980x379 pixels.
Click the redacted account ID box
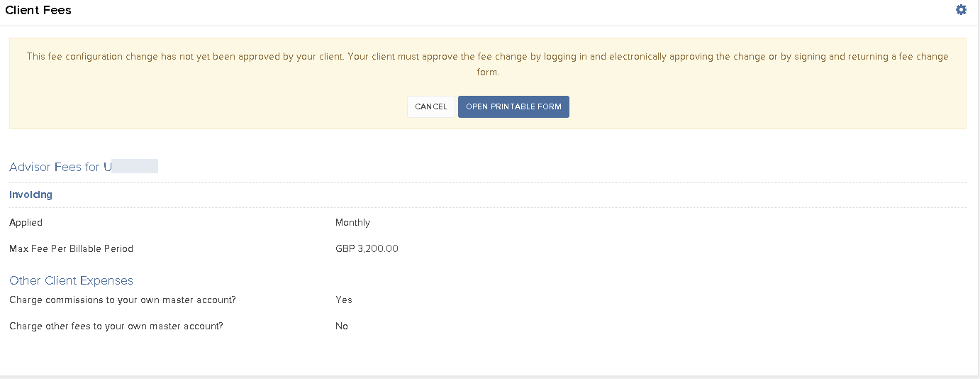pos(135,166)
